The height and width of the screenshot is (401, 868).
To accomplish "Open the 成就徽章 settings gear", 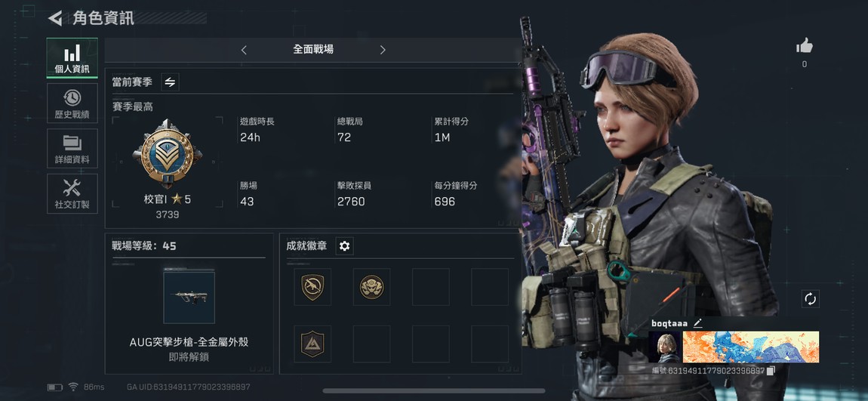I will 345,246.
